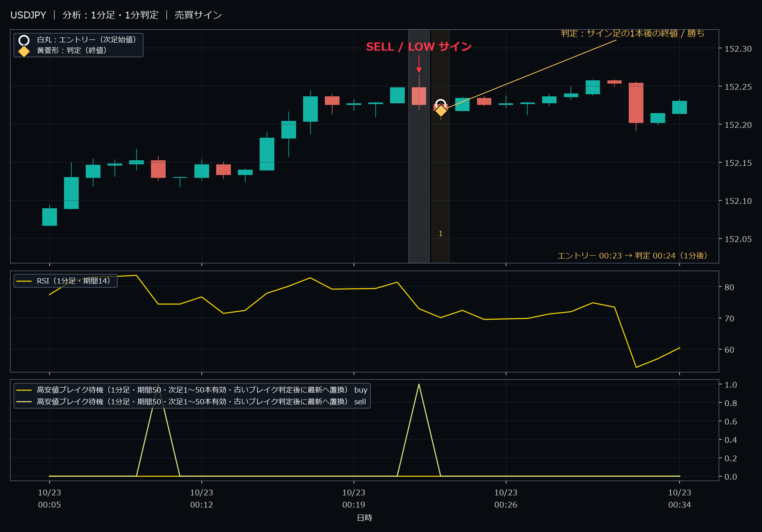Click the red SELL / LOW サイン label

pos(419,47)
